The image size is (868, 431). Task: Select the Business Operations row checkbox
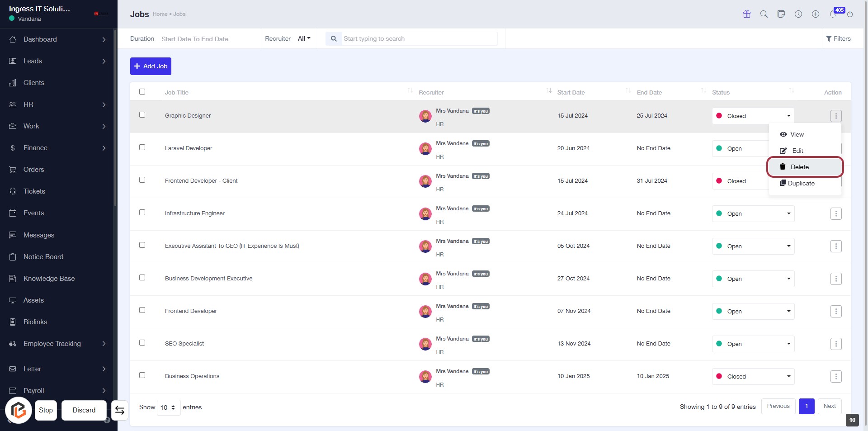142,375
